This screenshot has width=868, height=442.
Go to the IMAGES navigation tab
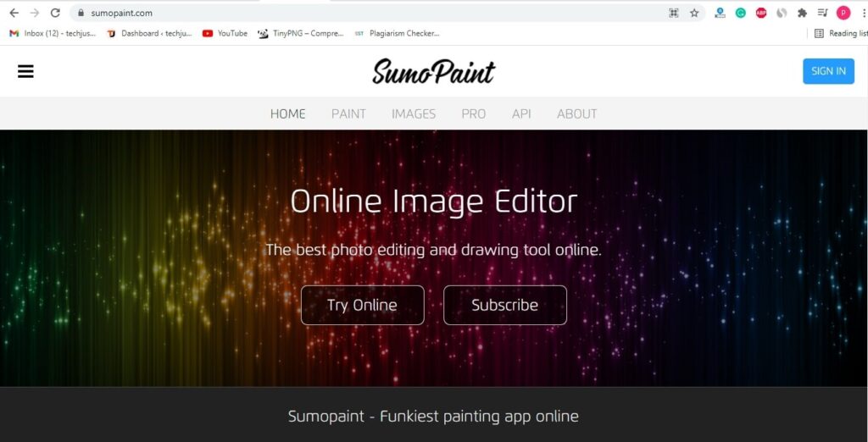(414, 113)
